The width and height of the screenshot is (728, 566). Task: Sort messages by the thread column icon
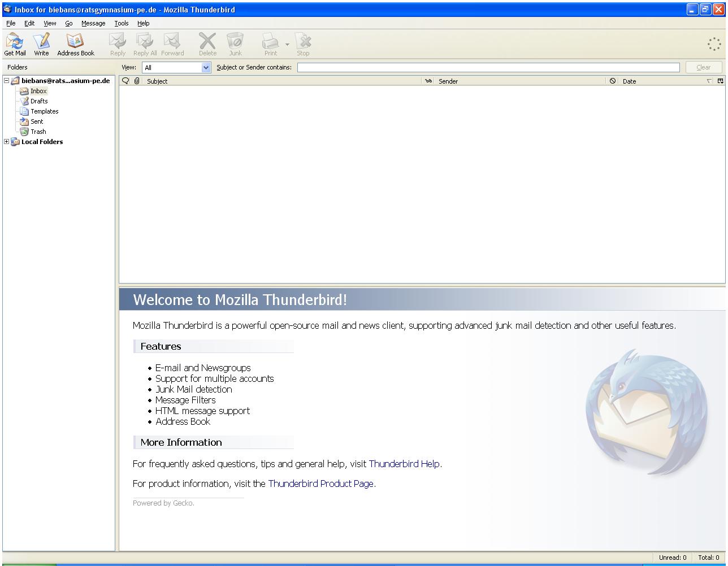(125, 81)
